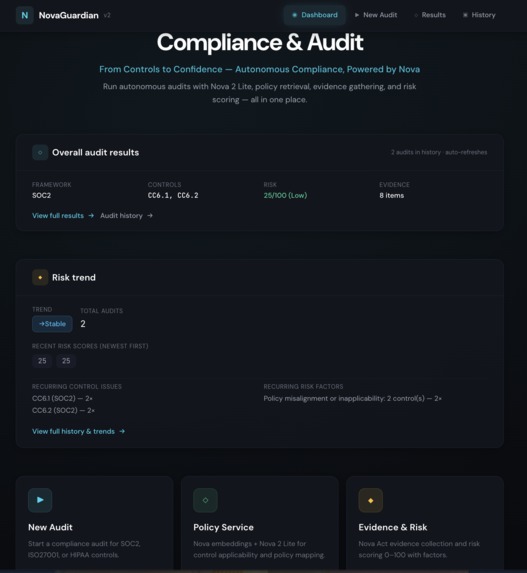Click the 8 items evidence value

pyautogui.click(x=391, y=196)
